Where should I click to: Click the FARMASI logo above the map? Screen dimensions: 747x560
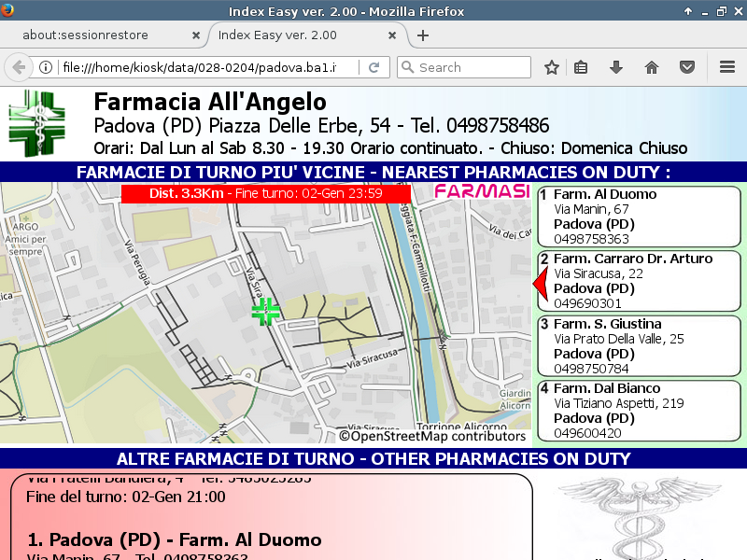482,191
